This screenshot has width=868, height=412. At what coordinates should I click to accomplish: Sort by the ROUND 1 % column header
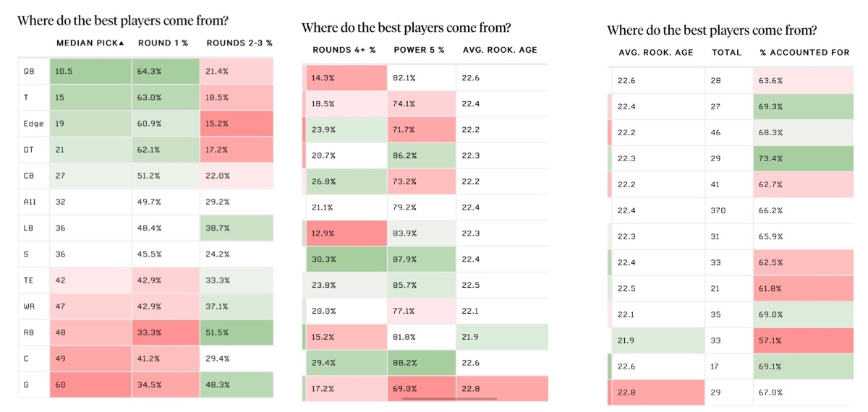tap(164, 43)
